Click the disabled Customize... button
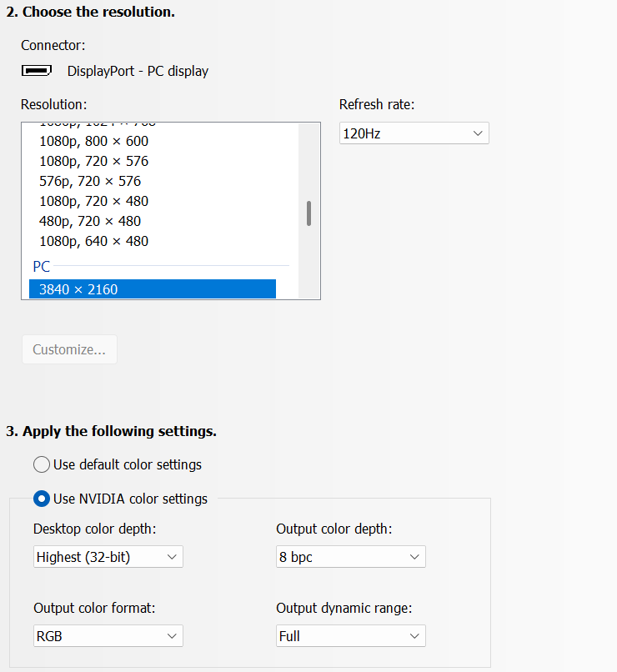 click(x=69, y=349)
